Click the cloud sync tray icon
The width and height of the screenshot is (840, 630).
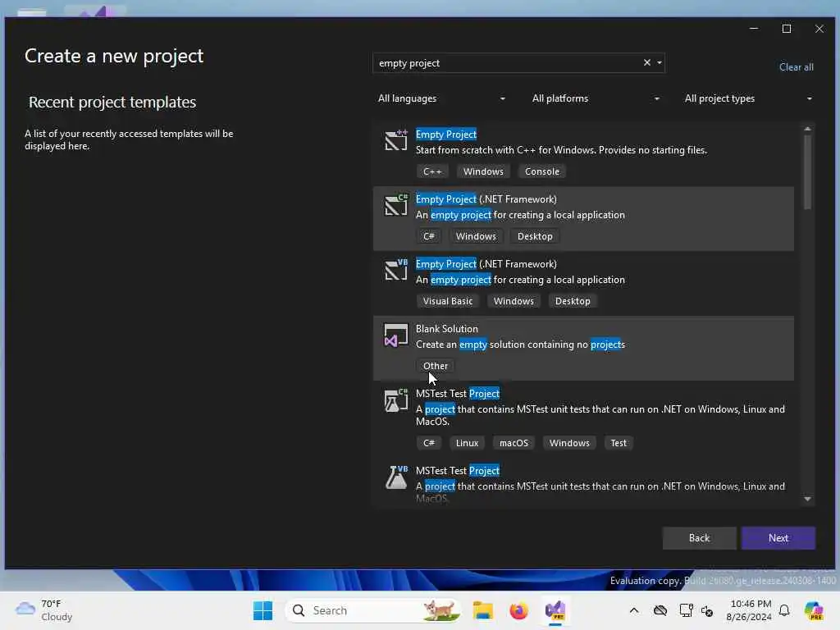tap(660, 610)
